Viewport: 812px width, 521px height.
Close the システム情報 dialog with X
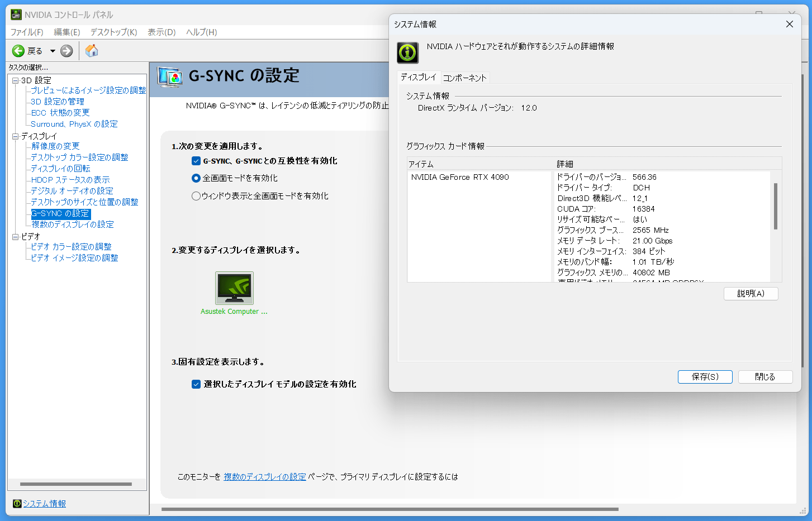(x=790, y=24)
